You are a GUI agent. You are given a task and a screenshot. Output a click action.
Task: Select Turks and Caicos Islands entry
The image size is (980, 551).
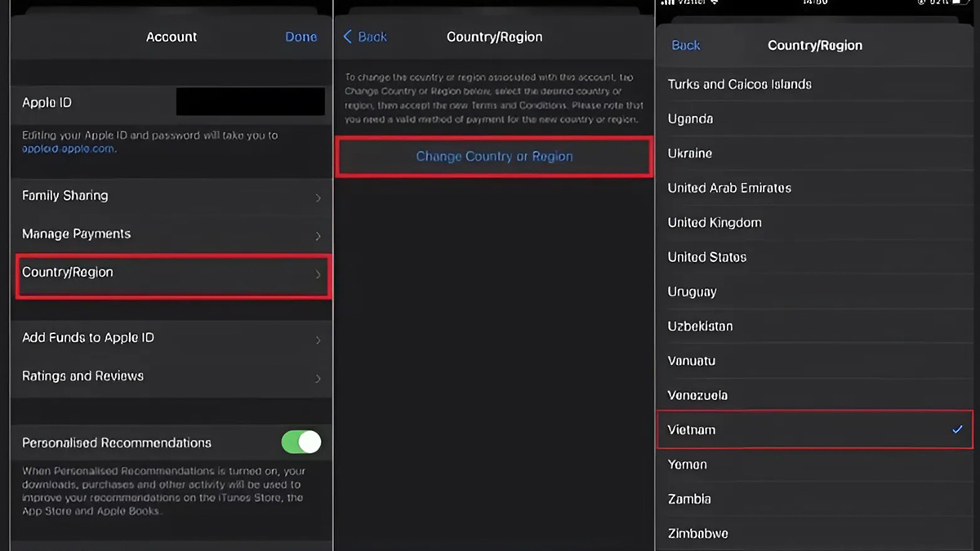(740, 84)
